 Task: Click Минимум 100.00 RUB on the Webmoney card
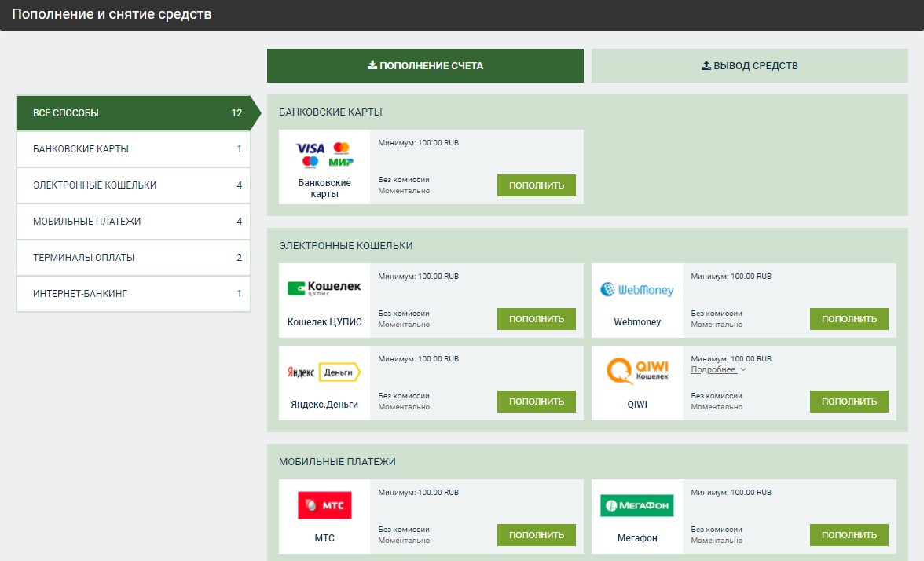click(731, 277)
